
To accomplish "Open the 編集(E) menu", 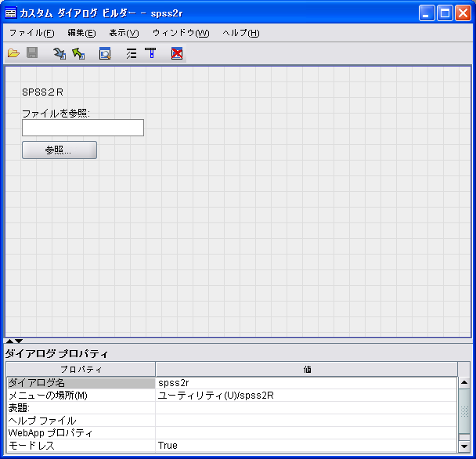I will tap(81, 33).
